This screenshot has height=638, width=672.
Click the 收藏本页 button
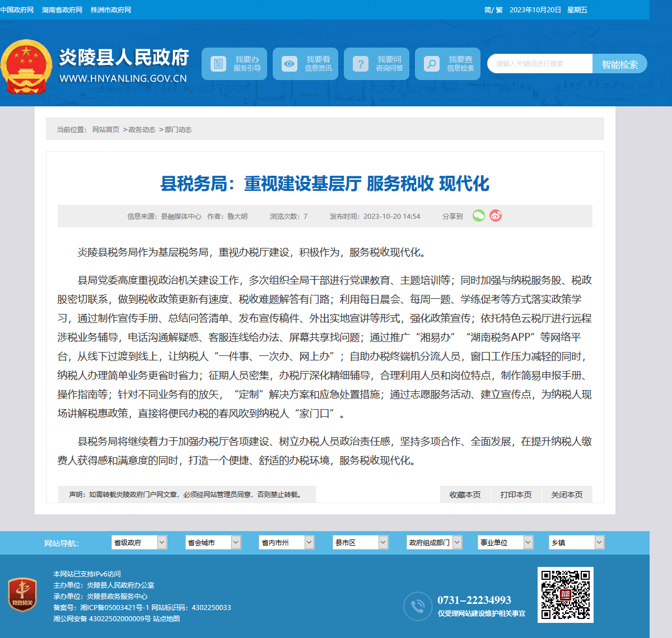[465, 495]
